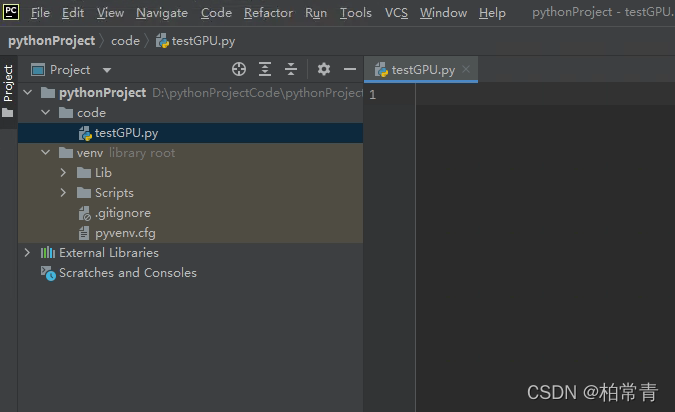Expand the External Libraries node
This screenshot has width=675, height=412.
point(27,253)
